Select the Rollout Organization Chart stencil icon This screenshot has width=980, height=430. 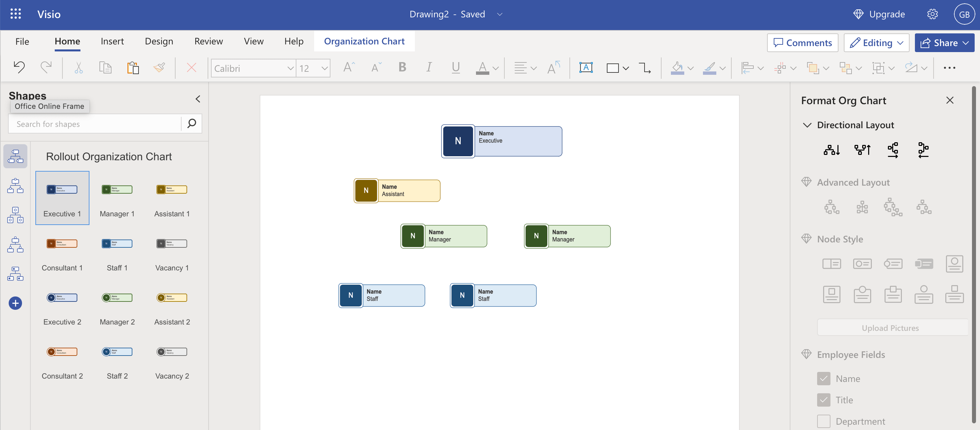15,156
